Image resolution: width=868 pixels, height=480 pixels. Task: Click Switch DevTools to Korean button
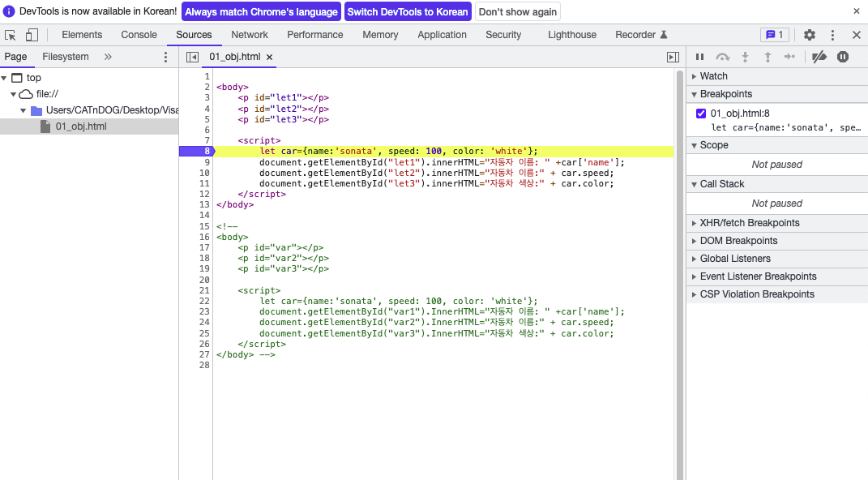pyautogui.click(x=408, y=11)
